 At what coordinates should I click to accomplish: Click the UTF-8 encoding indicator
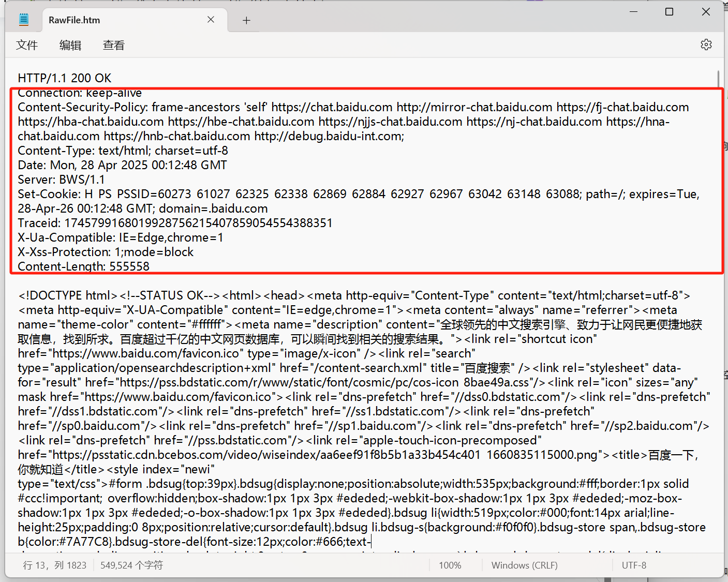pos(634,565)
